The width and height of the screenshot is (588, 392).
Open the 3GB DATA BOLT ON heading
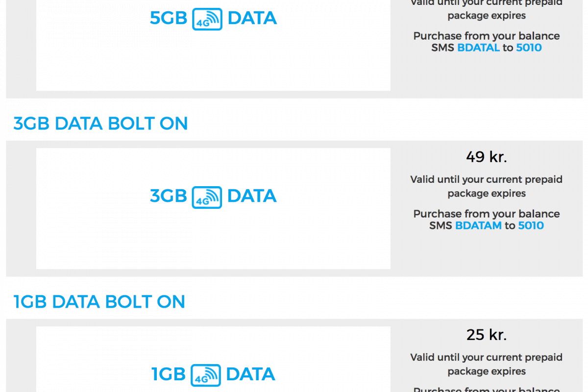coord(100,123)
